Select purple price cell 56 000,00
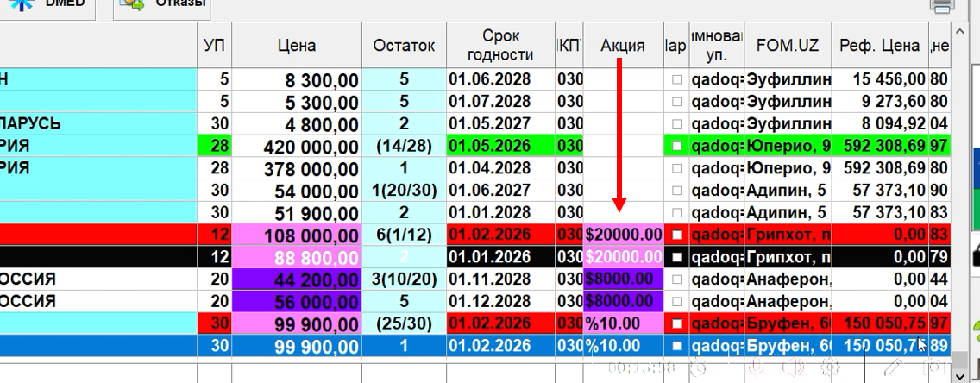 (x=297, y=301)
